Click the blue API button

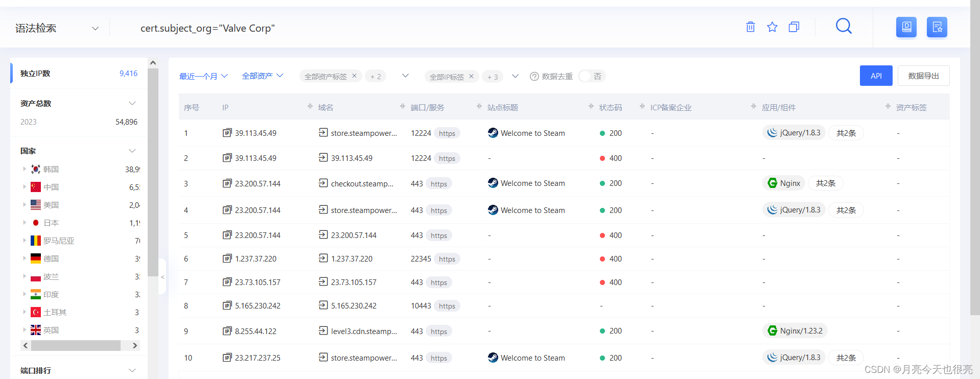[876, 76]
